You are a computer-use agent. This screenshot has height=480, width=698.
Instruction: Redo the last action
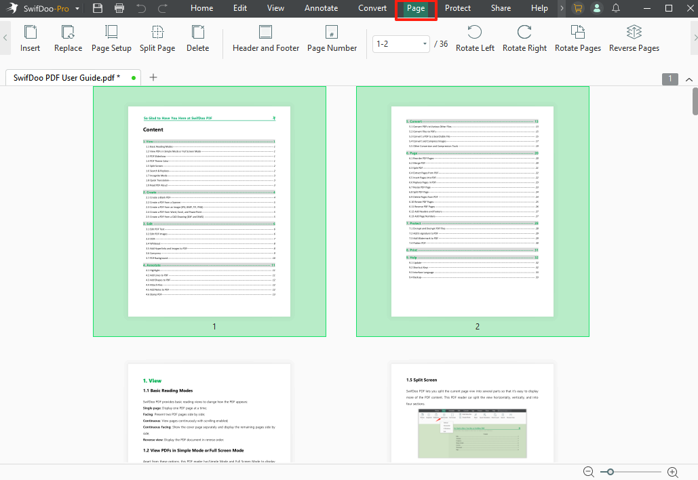point(162,8)
